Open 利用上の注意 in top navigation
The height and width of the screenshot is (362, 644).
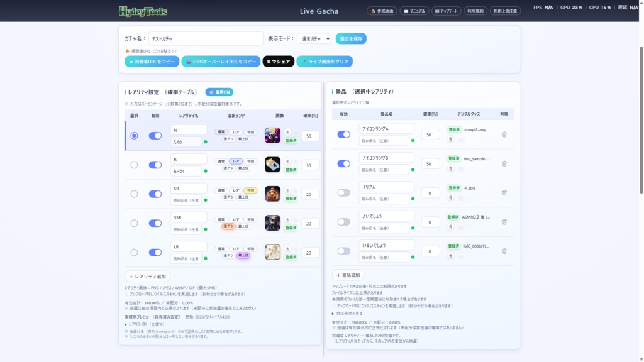(x=505, y=11)
